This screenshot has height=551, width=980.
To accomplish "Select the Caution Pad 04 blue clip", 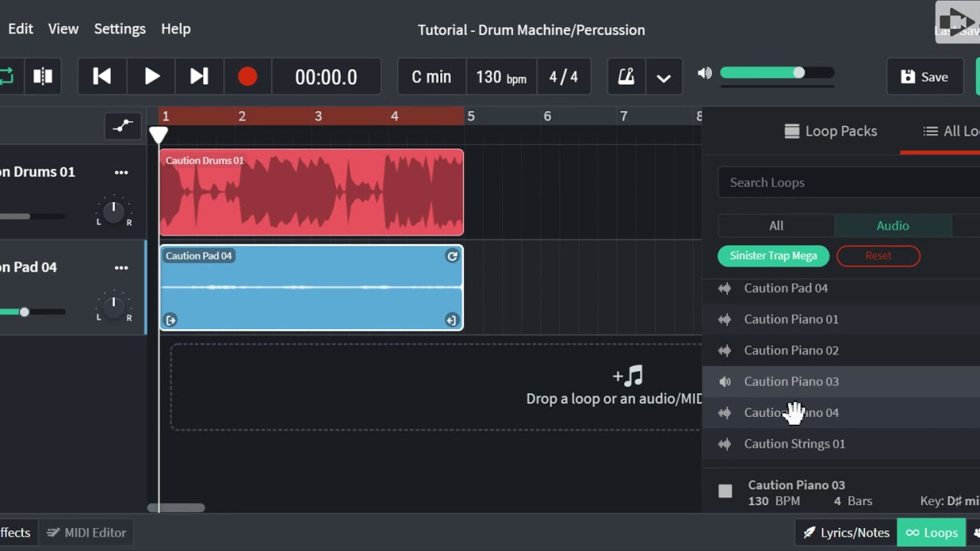I will tap(312, 288).
